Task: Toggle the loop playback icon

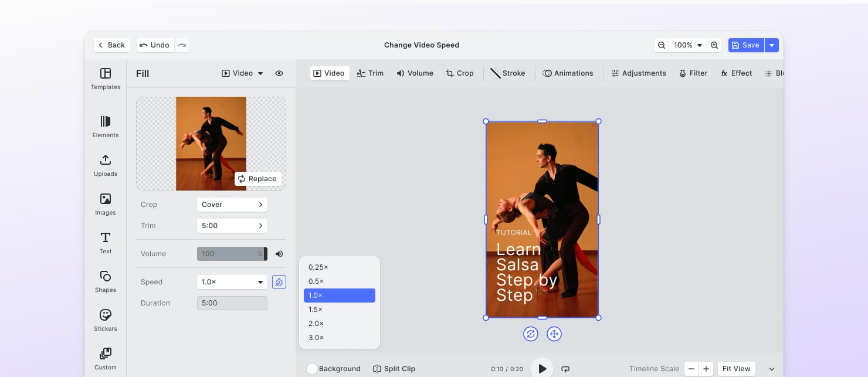Action: click(565, 369)
